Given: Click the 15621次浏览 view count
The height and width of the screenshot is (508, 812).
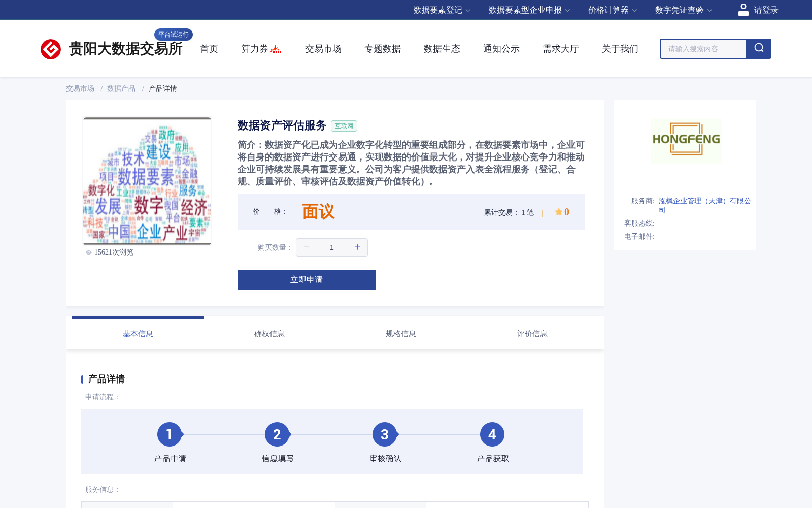Looking at the screenshot, I should 114,252.
